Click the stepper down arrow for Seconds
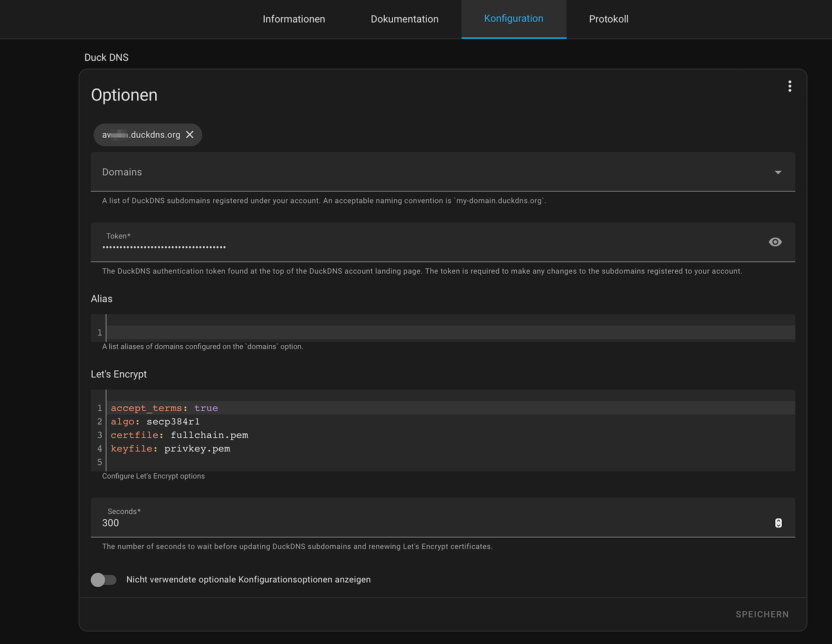832x644 pixels. point(778,526)
